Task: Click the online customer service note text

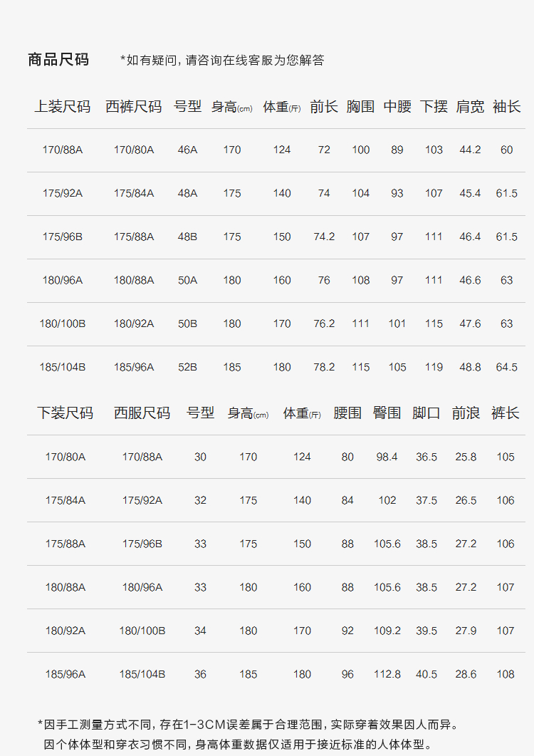Action: (x=222, y=61)
